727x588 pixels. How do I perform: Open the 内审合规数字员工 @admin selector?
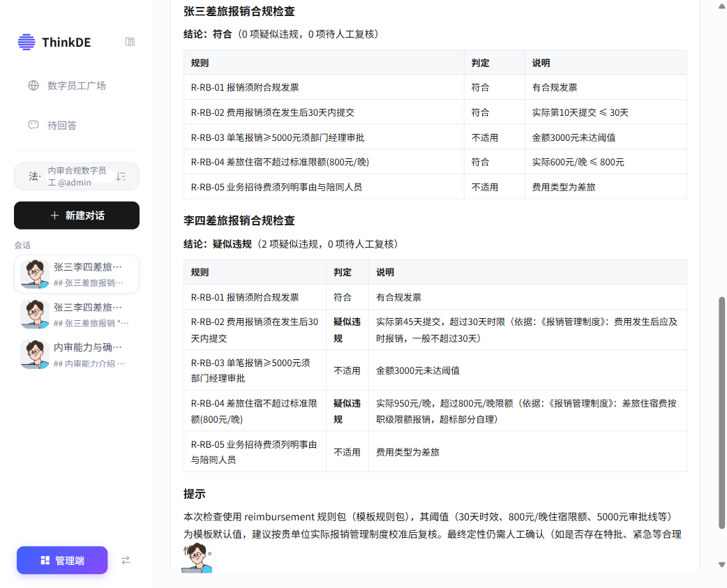[77, 176]
